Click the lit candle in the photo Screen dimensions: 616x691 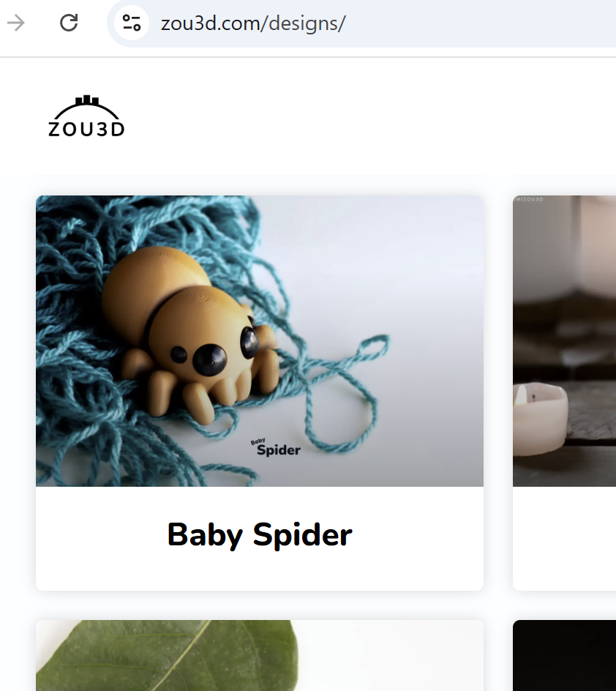(x=540, y=418)
